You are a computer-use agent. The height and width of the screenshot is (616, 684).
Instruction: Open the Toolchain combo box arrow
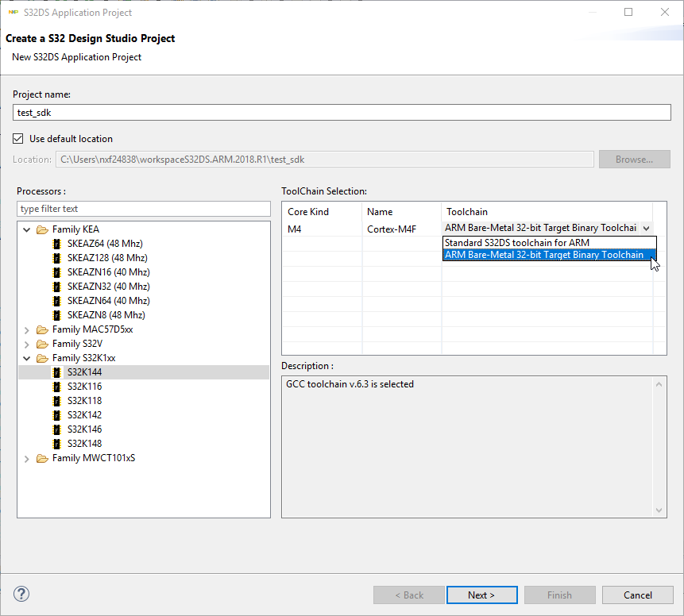click(x=647, y=228)
